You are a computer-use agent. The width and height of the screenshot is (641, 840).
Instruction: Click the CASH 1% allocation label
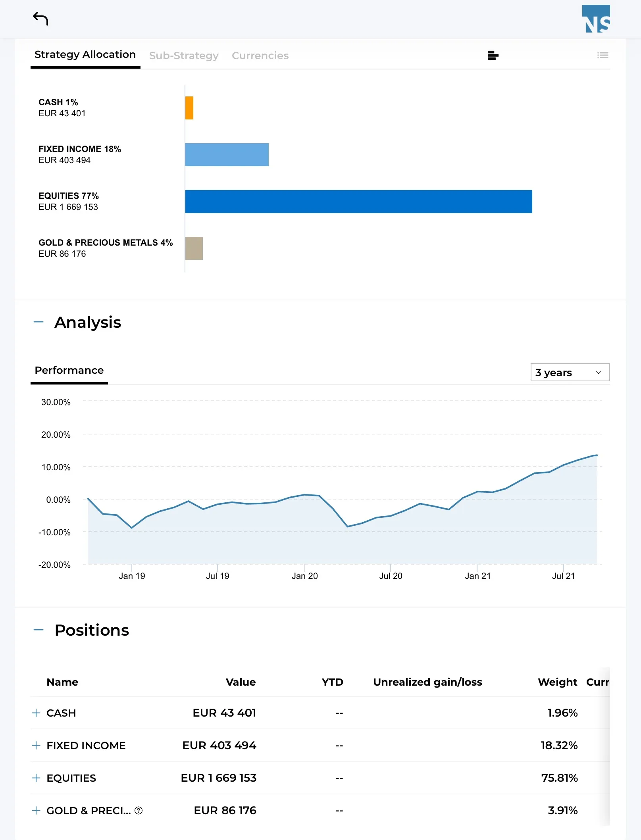tap(58, 102)
